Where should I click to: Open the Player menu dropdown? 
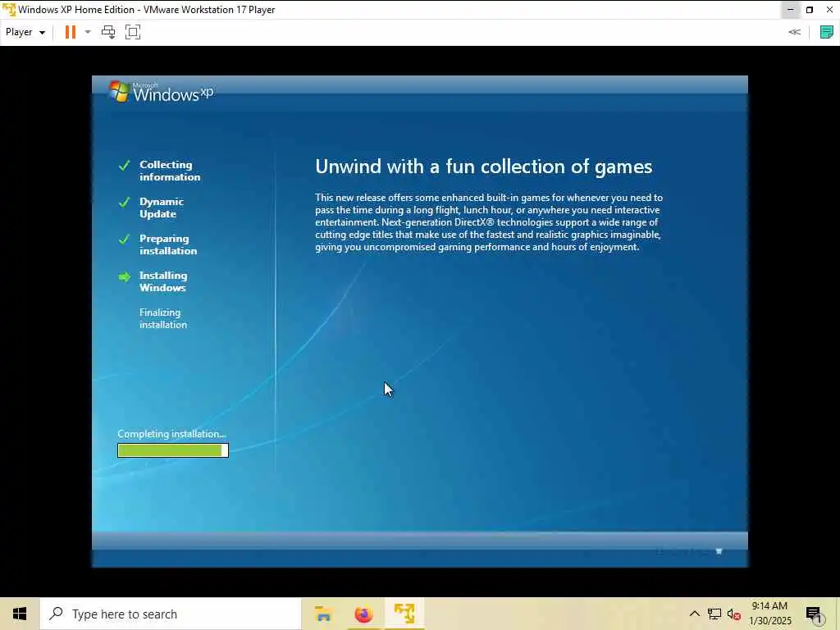(25, 32)
